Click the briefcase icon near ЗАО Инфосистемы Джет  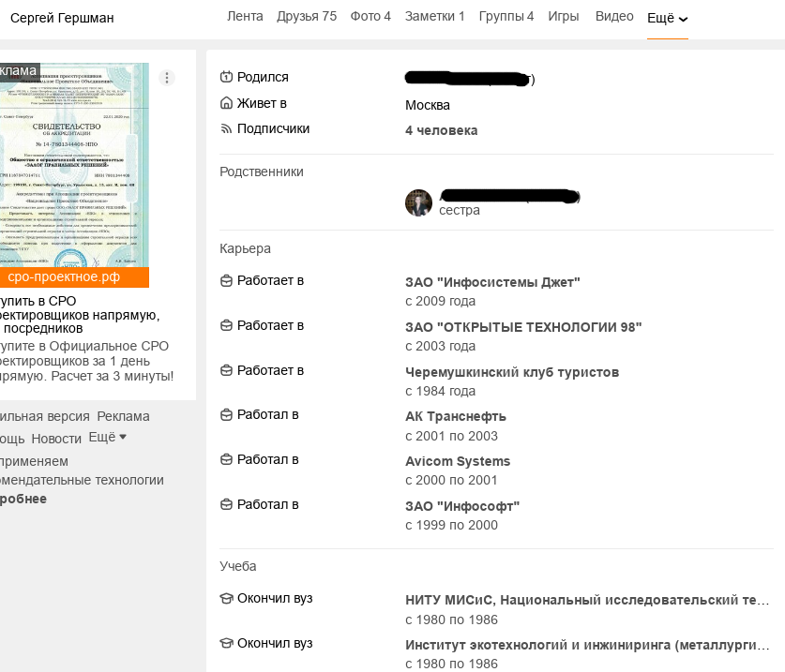pyautogui.click(x=226, y=281)
